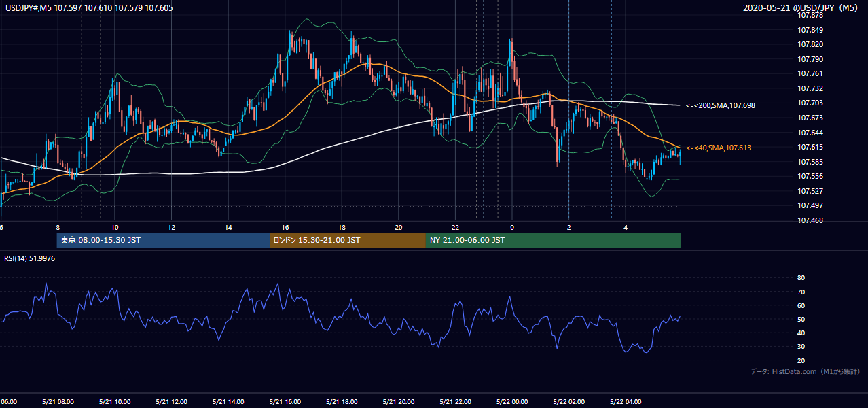This screenshot has width=868, height=408.
Task: Click the 5/22 02:00 bottom timeline label
Action: [568, 401]
